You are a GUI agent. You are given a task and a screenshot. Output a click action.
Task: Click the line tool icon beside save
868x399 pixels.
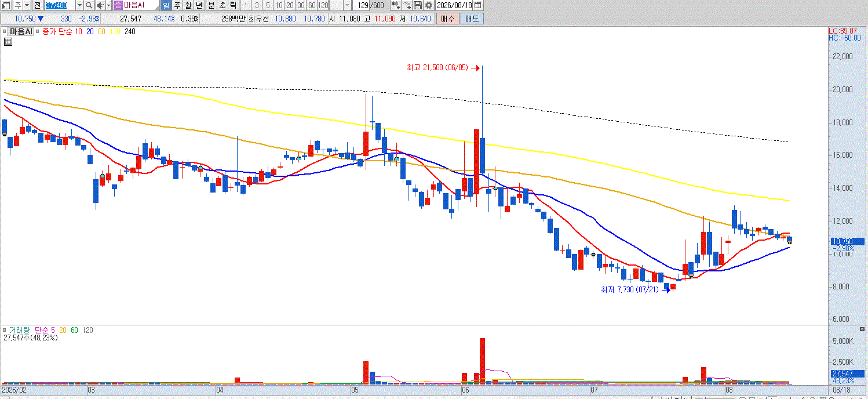pos(407,5)
